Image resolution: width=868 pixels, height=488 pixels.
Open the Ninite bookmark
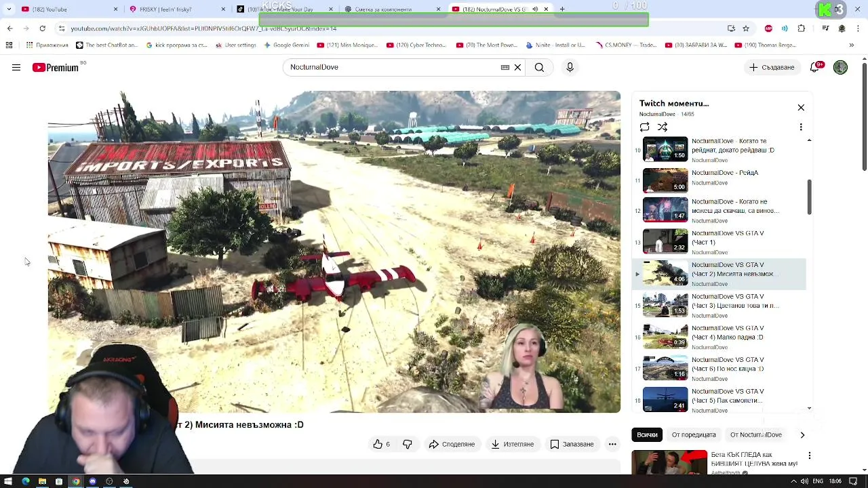point(555,45)
